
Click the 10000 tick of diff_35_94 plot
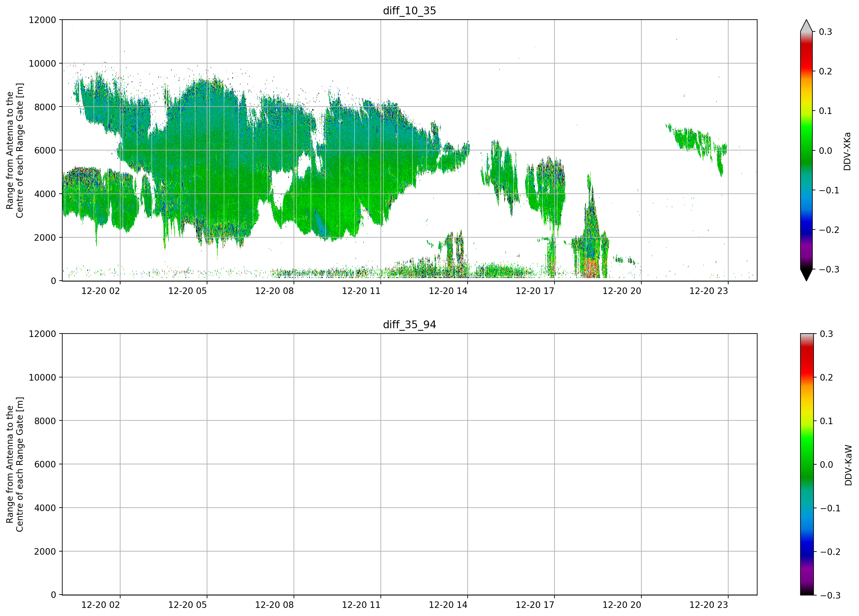42,377
